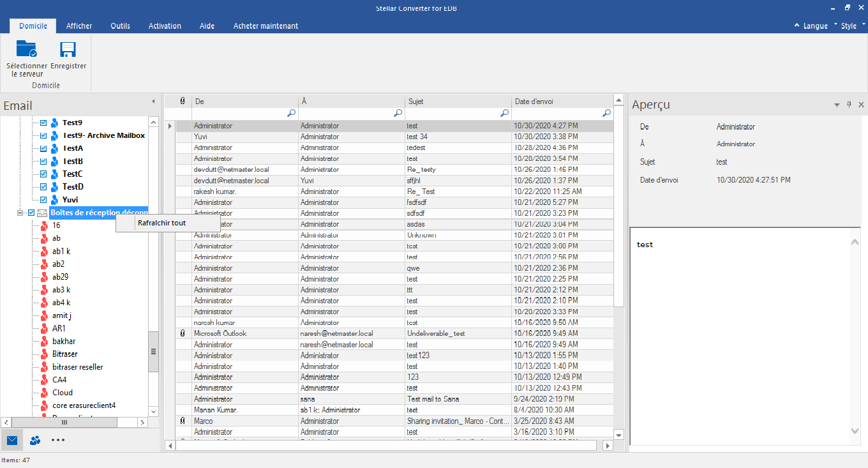The width and height of the screenshot is (868, 468).
Task: Select email Test mail to Sana
Action: (x=394, y=399)
